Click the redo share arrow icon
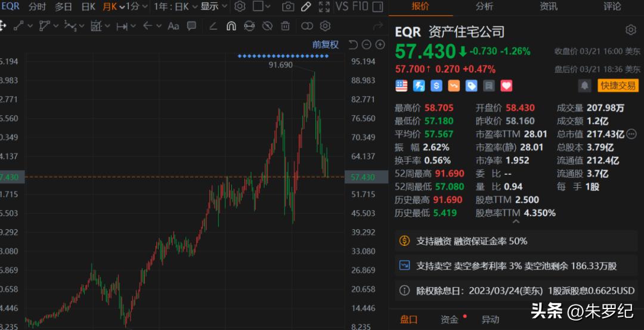This screenshot has height=330, width=644. 377,26
